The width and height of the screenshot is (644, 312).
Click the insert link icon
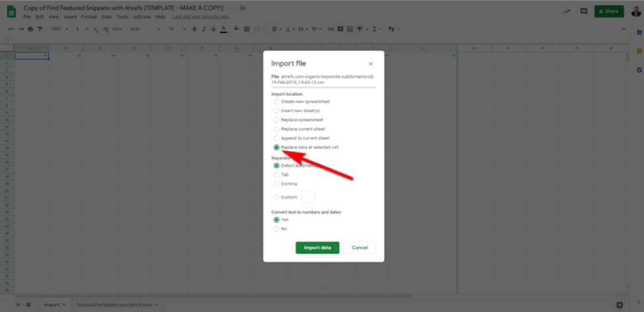pyautogui.click(x=331, y=29)
